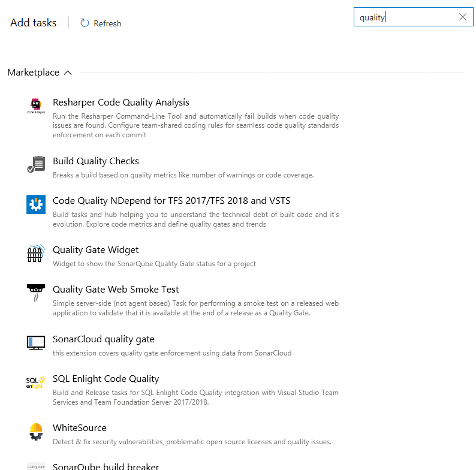Click the WhiteSource hard hat icon
The image size is (476, 470).
(36, 432)
